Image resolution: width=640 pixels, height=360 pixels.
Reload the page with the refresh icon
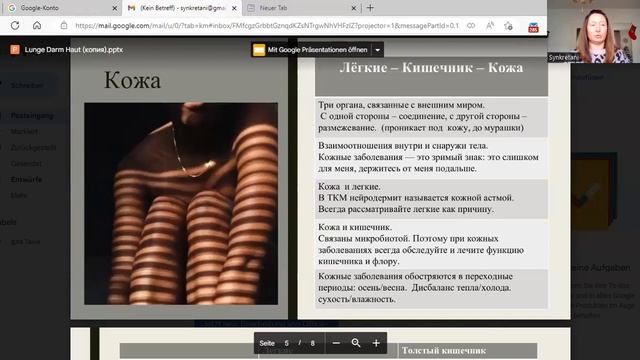15,25
